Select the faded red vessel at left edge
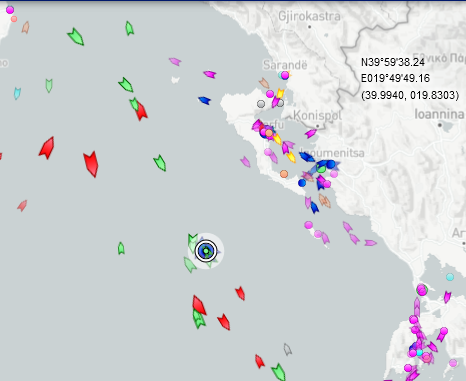This screenshot has height=381, width=466. pos(22,206)
